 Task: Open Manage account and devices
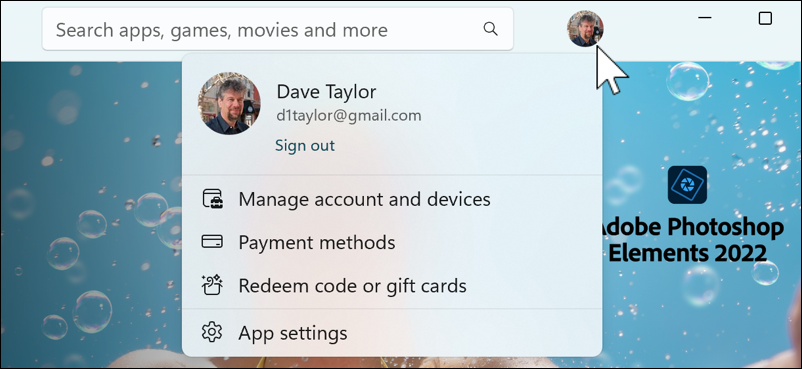(x=392, y=199)
